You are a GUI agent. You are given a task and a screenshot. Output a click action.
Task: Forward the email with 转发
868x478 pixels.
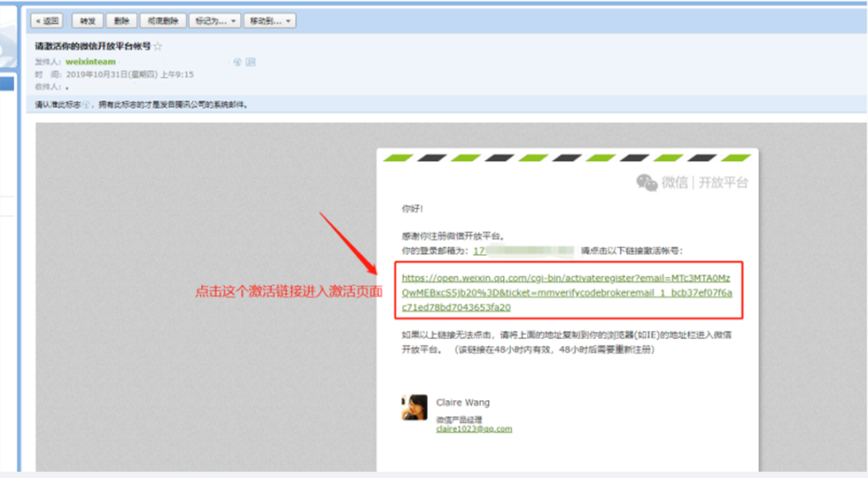pyautogui.click(x=88, y=21)
